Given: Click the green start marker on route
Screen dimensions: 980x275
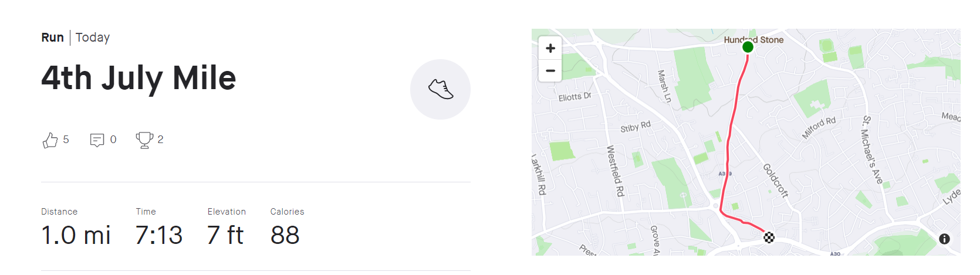Looking at the screenshot, I should pos(748,47).
